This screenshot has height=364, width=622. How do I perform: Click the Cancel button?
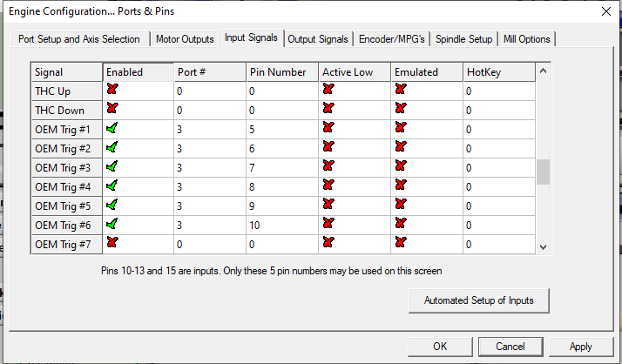[510, 347]
